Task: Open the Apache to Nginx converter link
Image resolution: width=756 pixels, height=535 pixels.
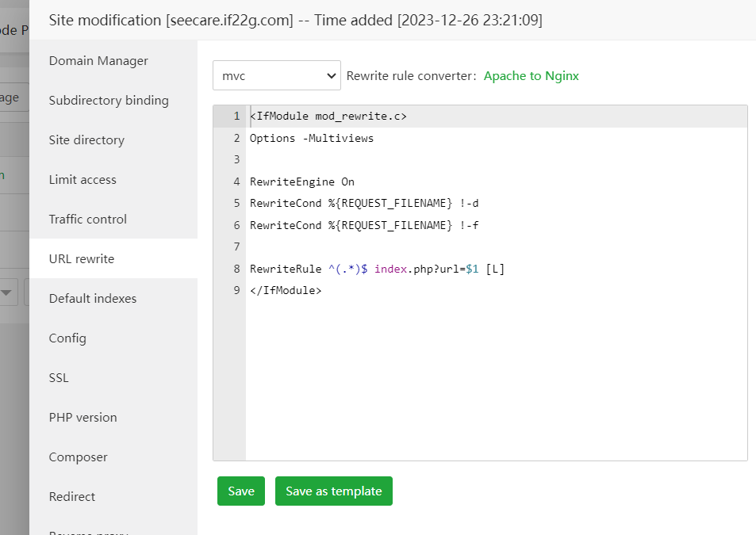Action: point(531,76)
